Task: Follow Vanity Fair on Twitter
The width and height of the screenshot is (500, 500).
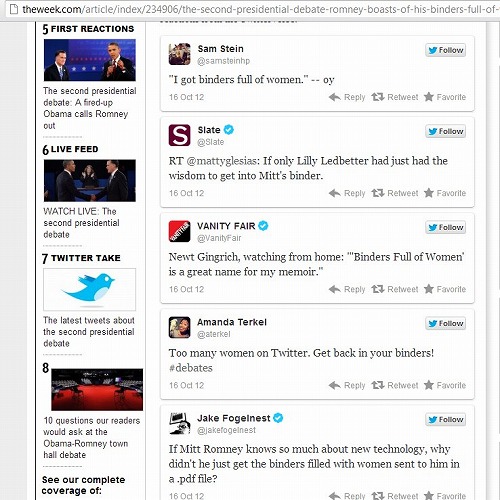Action: pos(445,227)
